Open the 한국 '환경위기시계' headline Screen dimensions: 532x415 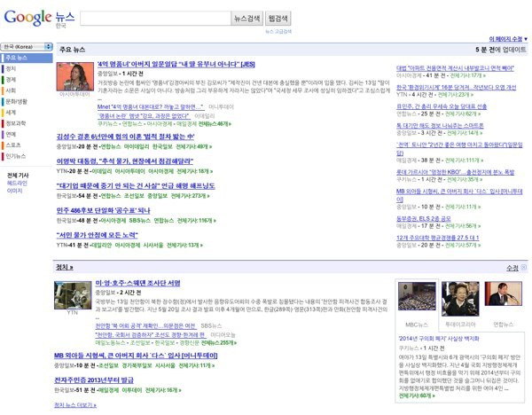click(x=457, y=88)
